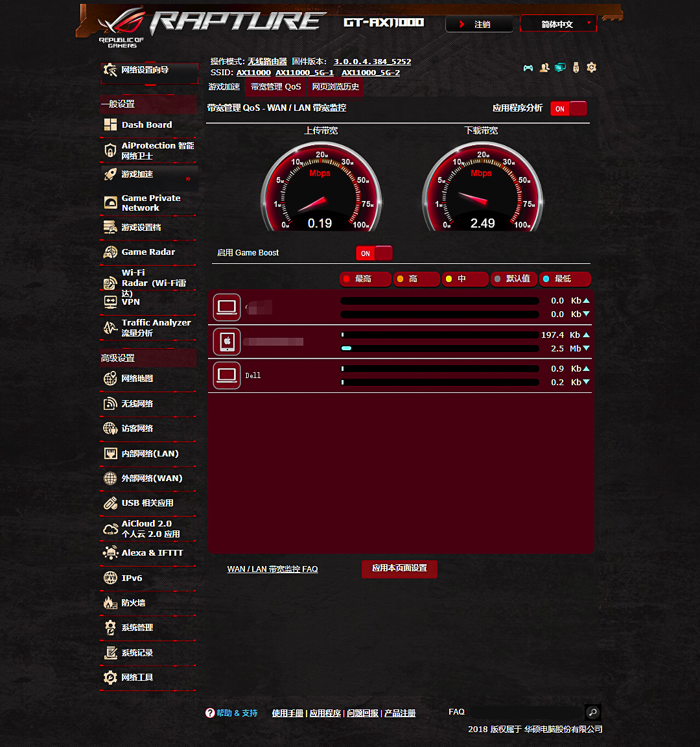Switch to 网页浏览历史 tab
Screen dimensions: 700x747
point(335,87)
